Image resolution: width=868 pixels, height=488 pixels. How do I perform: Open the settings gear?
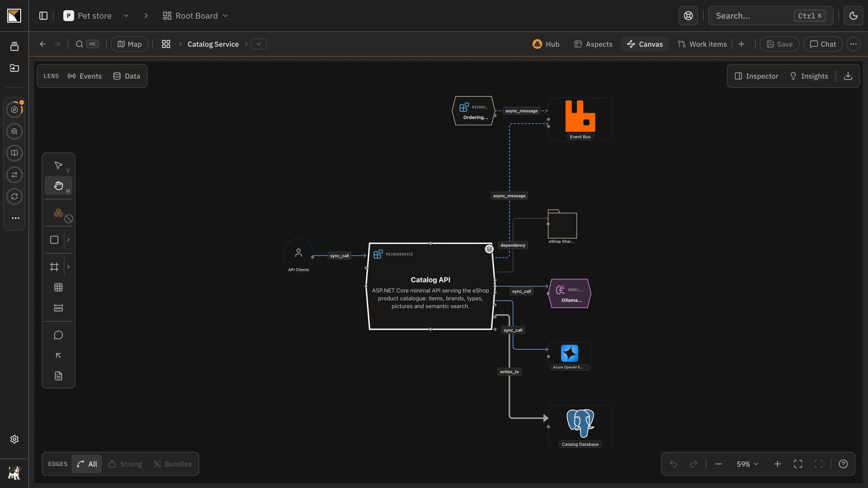14,439
